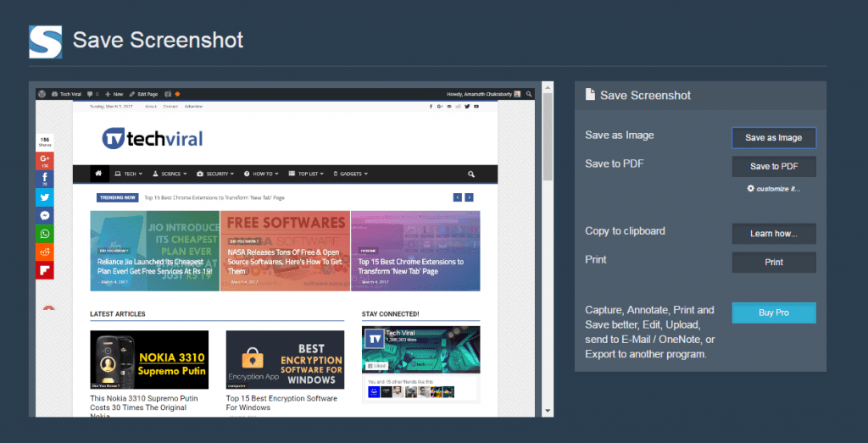Open the customize it... link

pos(773,189)
